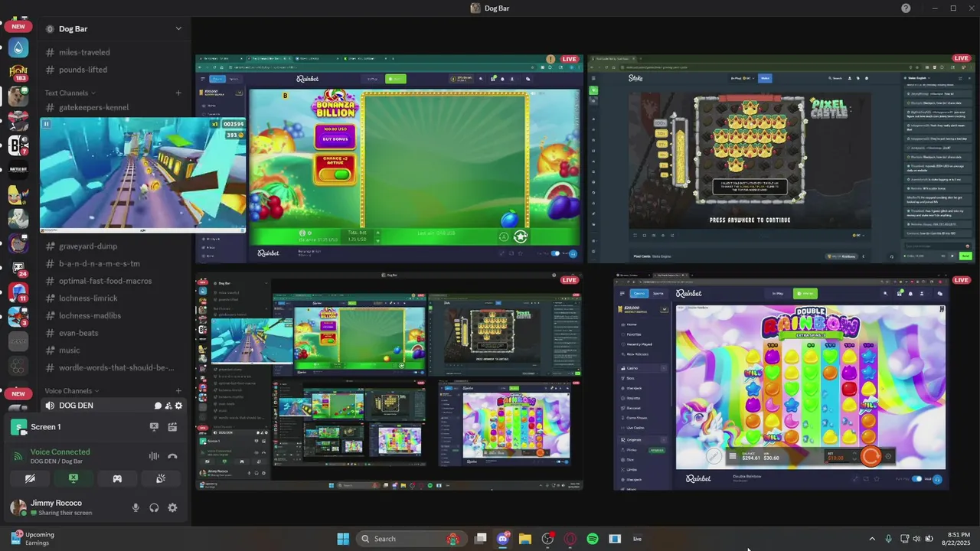Toggle camera on in voice panel

pos(30,478)
